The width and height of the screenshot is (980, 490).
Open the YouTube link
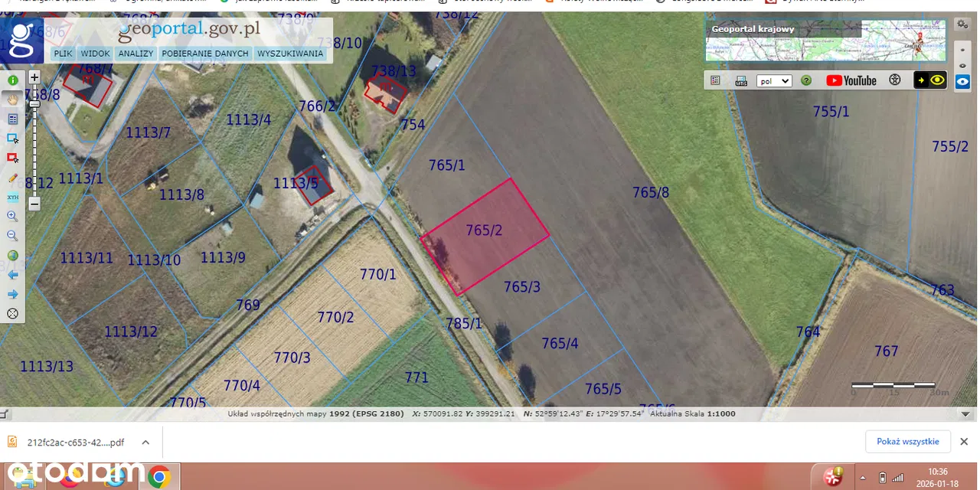click(x=851, y=80)
